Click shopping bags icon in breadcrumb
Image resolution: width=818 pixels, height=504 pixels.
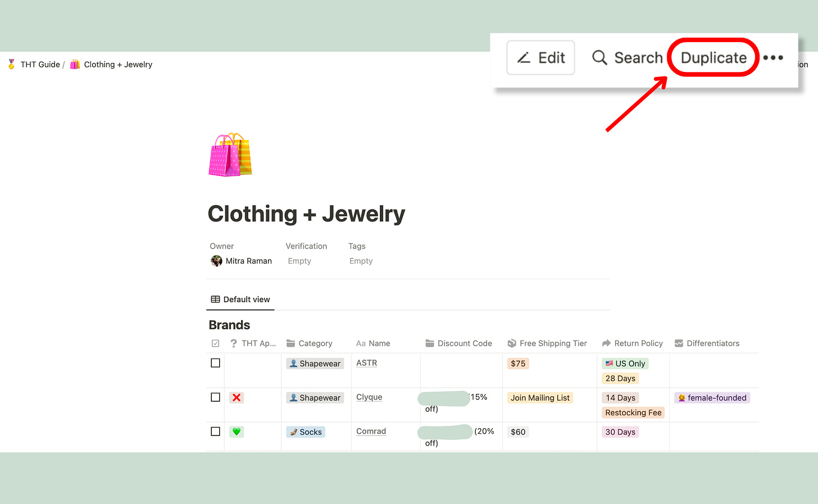(x=75, y=65)
